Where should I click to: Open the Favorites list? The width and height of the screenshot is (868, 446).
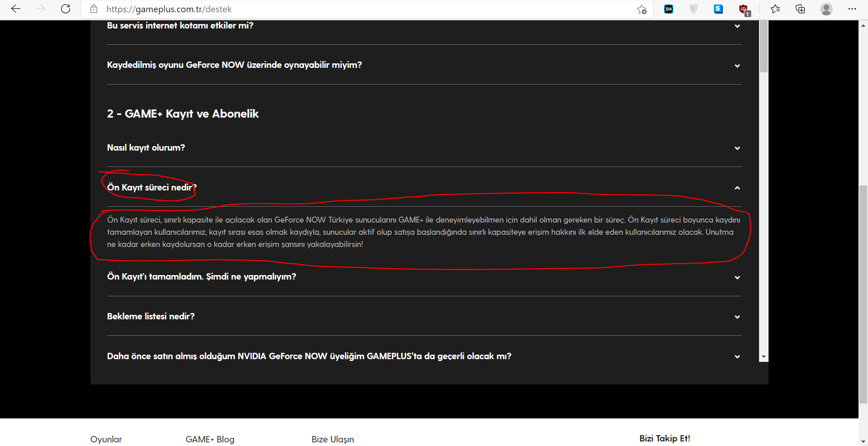[x=775, y=9]
